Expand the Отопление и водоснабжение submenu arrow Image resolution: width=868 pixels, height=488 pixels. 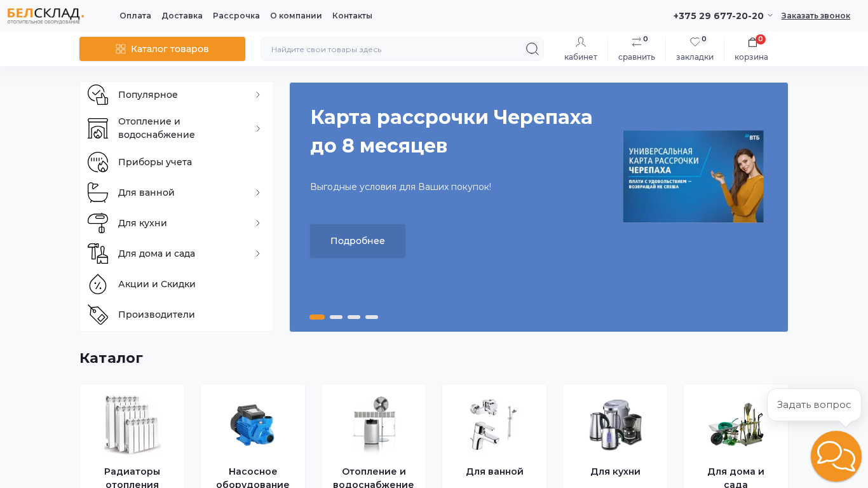coord(258,128)
